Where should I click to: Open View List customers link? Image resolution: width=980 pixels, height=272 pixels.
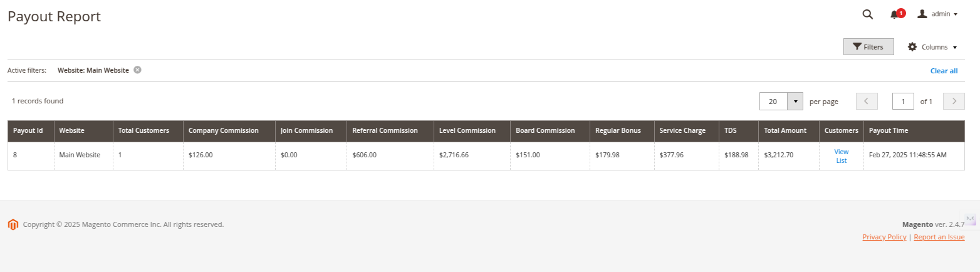[x=841, y=156]
